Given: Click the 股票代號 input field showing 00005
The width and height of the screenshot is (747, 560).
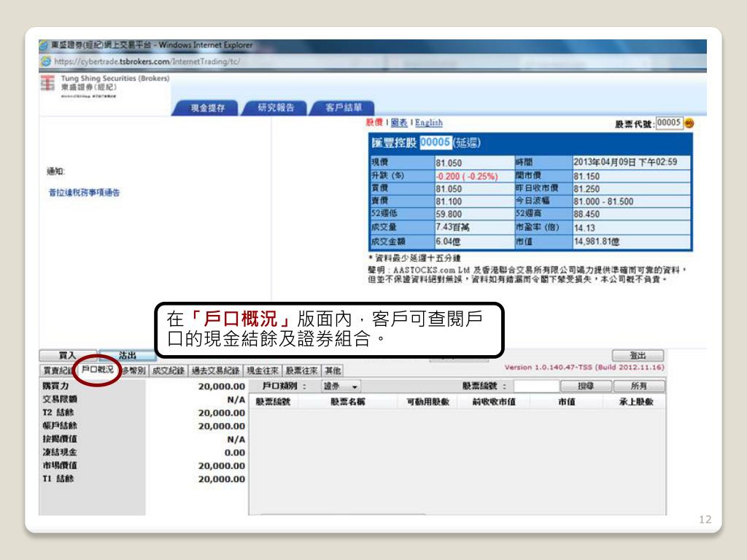Looking at the screenshot, I should point(669,122).
